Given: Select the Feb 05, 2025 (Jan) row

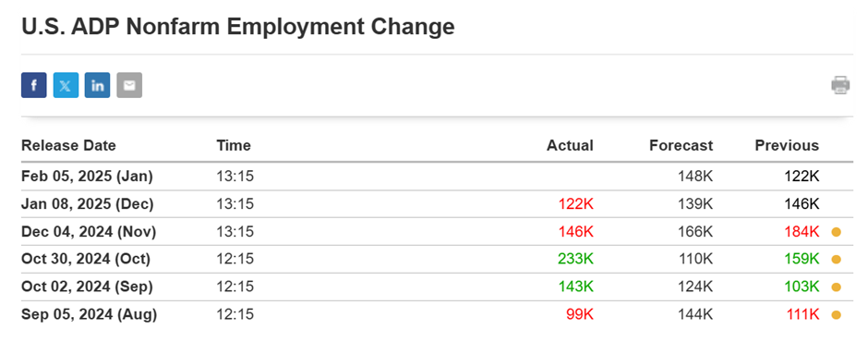Looking at the screenshot, I should [438, 177].
